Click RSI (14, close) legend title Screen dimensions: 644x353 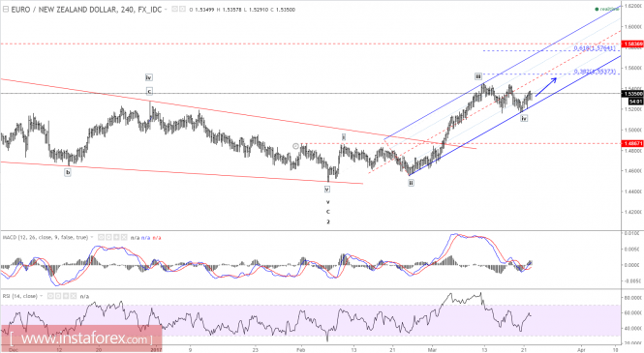(x=20, y=296)
